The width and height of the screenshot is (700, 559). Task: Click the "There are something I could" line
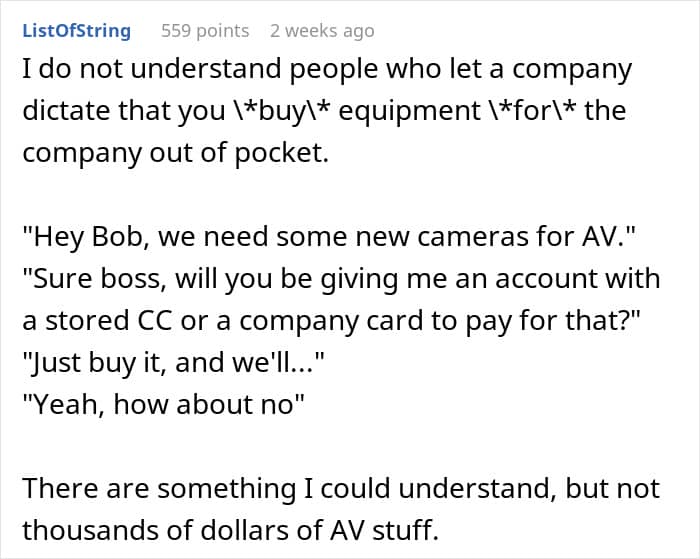tap(341, 489)
